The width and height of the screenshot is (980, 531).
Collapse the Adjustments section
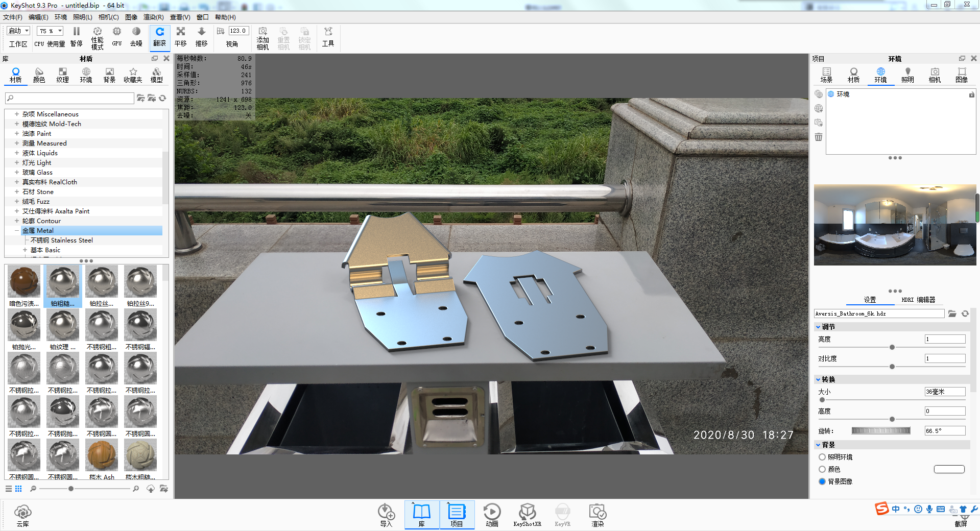pos(818,327)
